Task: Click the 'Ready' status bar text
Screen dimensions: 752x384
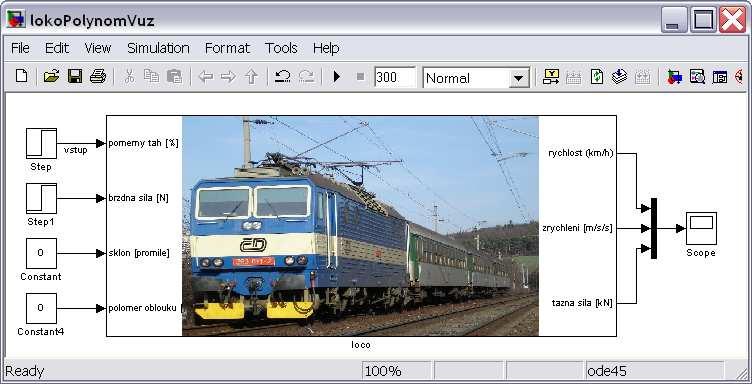Action: [x=24, y=371]
